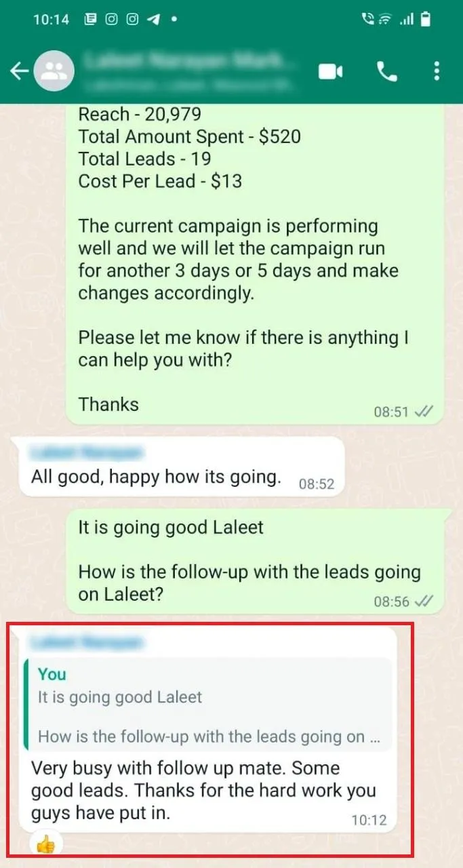Tap the first Instagram notification icon in status bar
Image resolution: width=463 pixels, height=868 pixels.
pos(111,20)
